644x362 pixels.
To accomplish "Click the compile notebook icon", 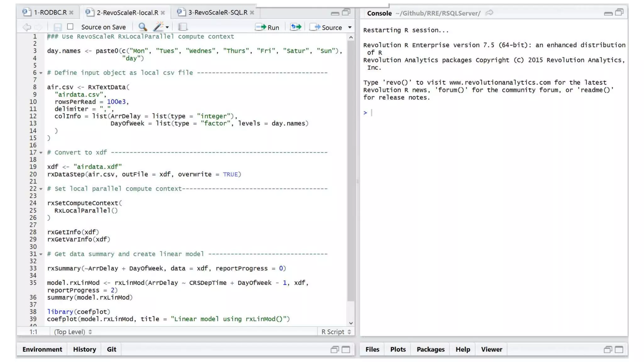I will [x=182, y=27].
